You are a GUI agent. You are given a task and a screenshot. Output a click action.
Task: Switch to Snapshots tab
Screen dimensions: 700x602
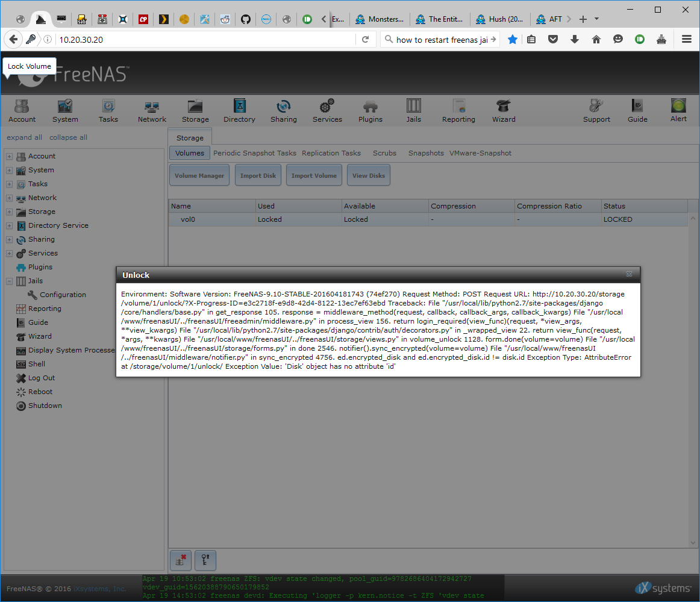[x=426, y=153]
